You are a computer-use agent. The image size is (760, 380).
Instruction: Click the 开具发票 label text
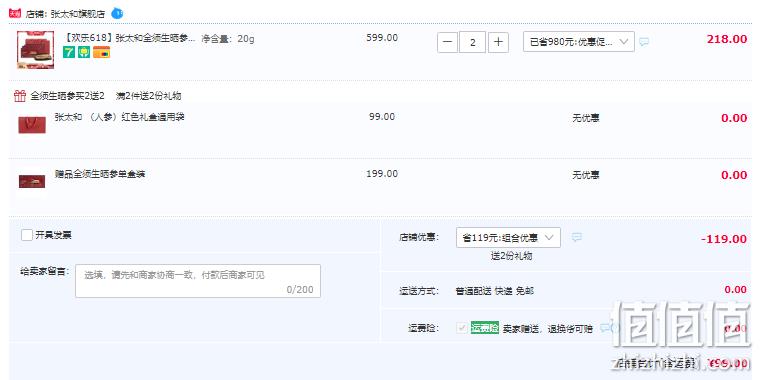54,236
